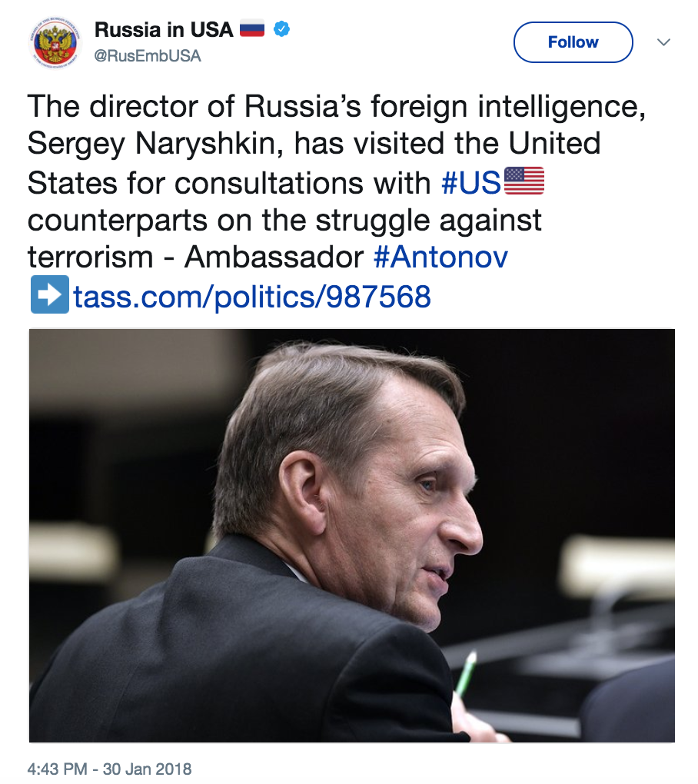
Task: Click the blue right-arrow emoji
Action: click(x=50, y=295)
